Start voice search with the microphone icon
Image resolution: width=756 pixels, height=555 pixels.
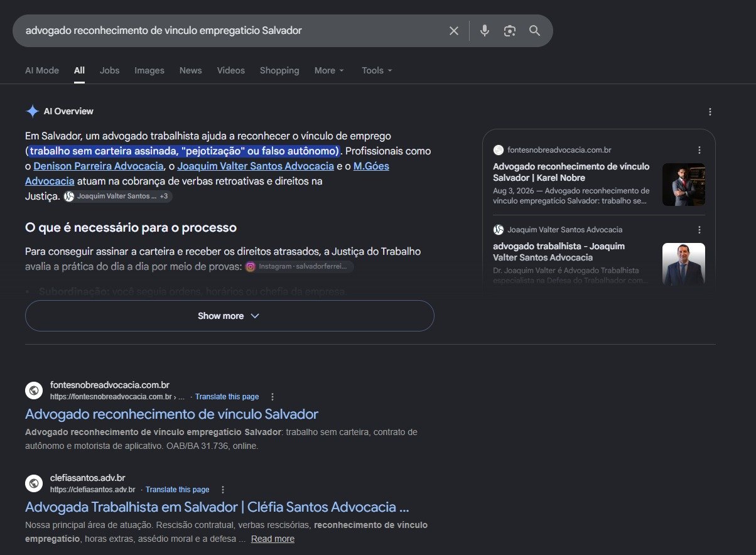coord(485,31)
